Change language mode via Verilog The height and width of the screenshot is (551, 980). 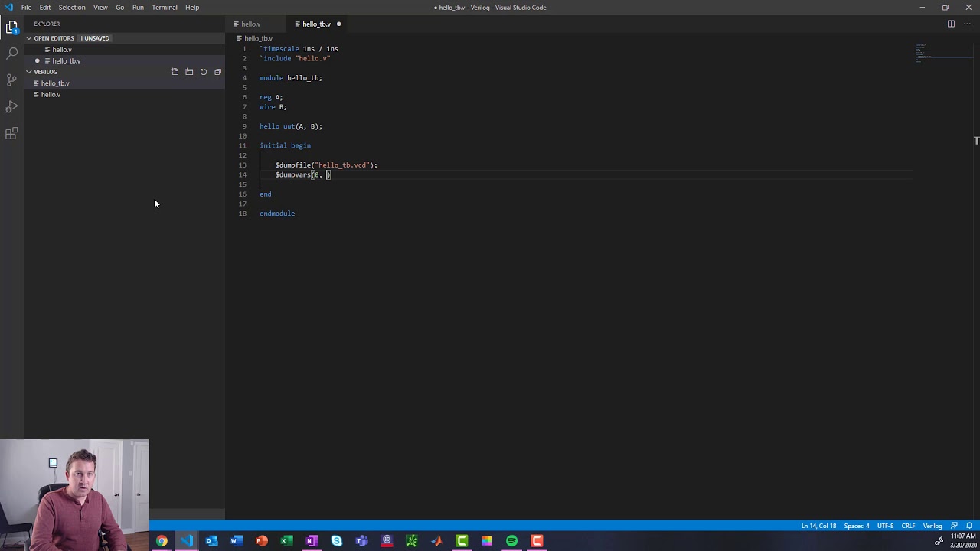[933, 526]
